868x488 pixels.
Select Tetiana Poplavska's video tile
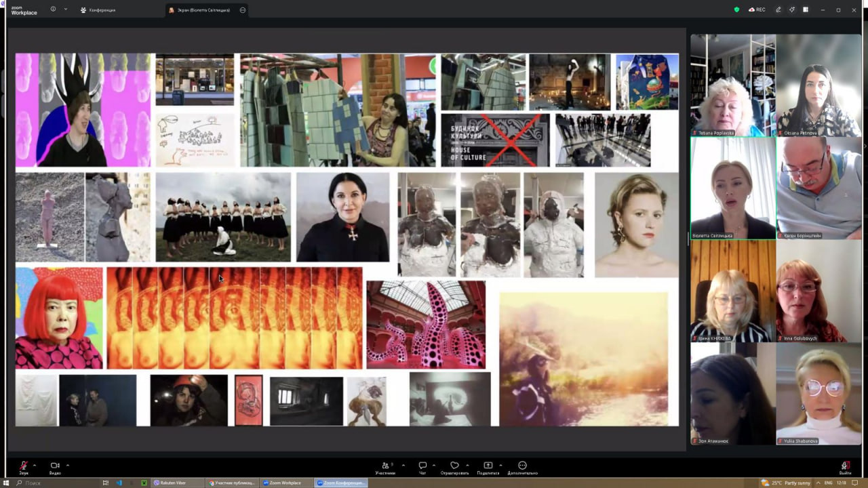click(733, 85)
